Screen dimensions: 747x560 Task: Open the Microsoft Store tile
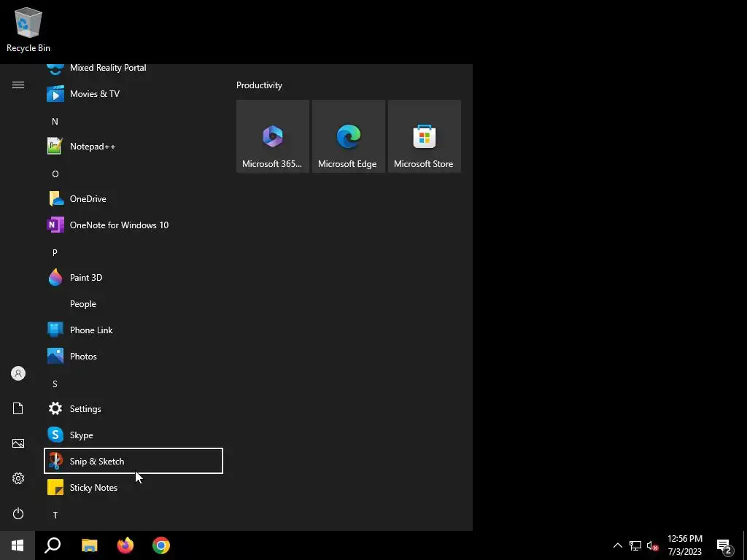point(425,136)
